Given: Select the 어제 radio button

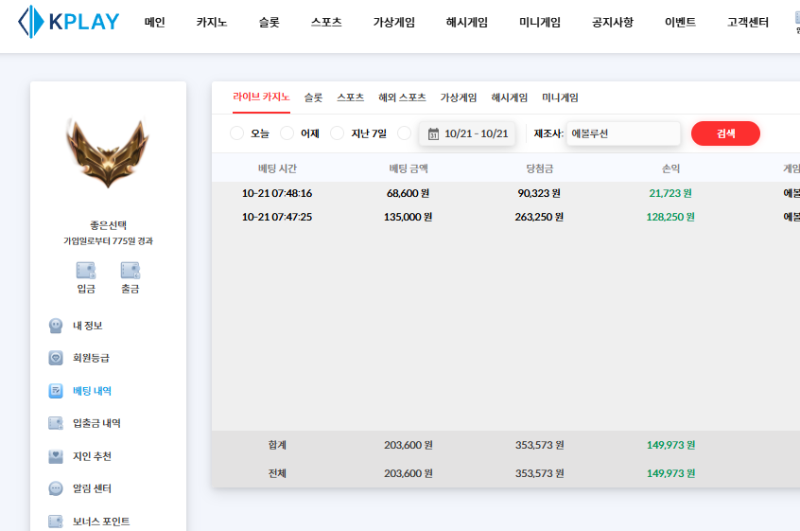Looking at the screenshot, I should pyautogui.click(x=287, y=133).
